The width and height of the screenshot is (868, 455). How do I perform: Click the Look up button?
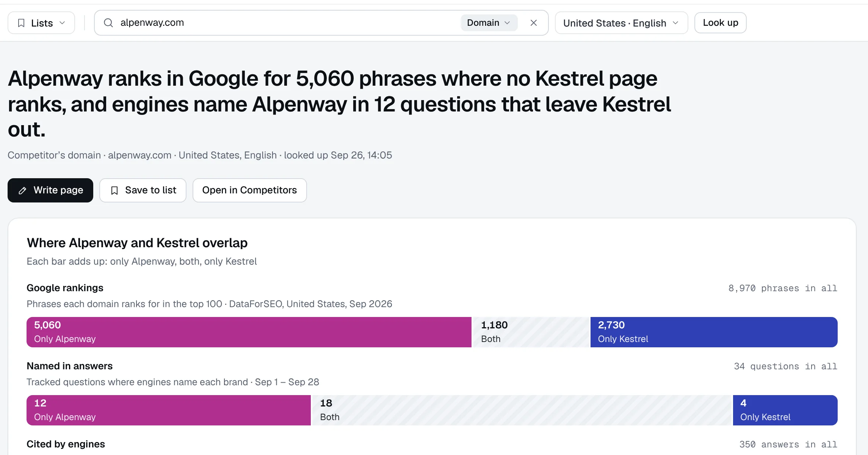(x=721, y=23)
